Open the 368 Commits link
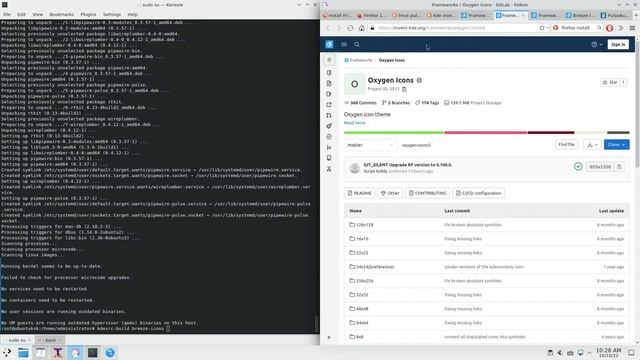Screen dimensions: 640x360 (360, 103)
